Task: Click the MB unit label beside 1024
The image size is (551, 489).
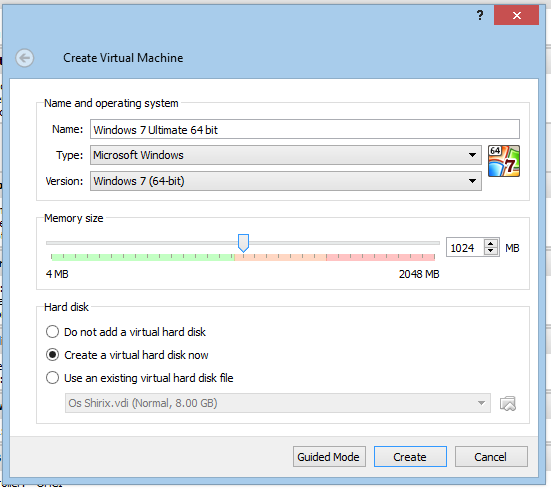Action: (512, 248)
